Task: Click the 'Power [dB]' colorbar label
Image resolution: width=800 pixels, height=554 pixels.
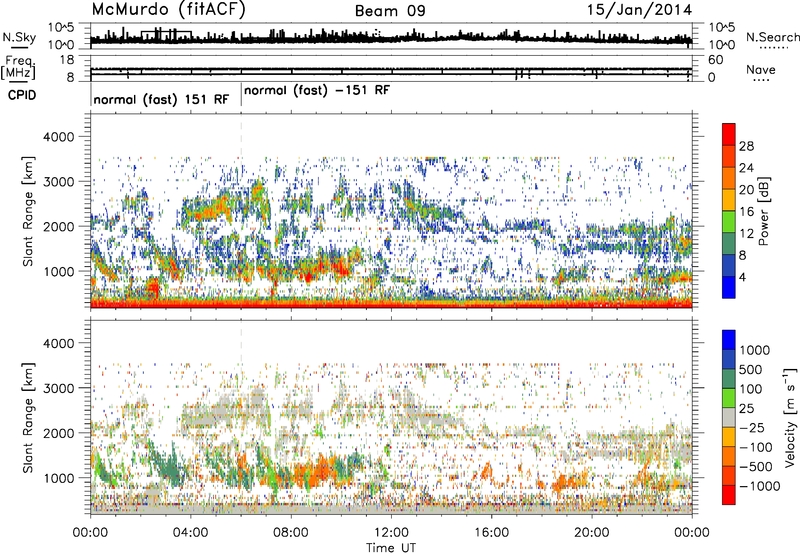Action: click(763, 211)
